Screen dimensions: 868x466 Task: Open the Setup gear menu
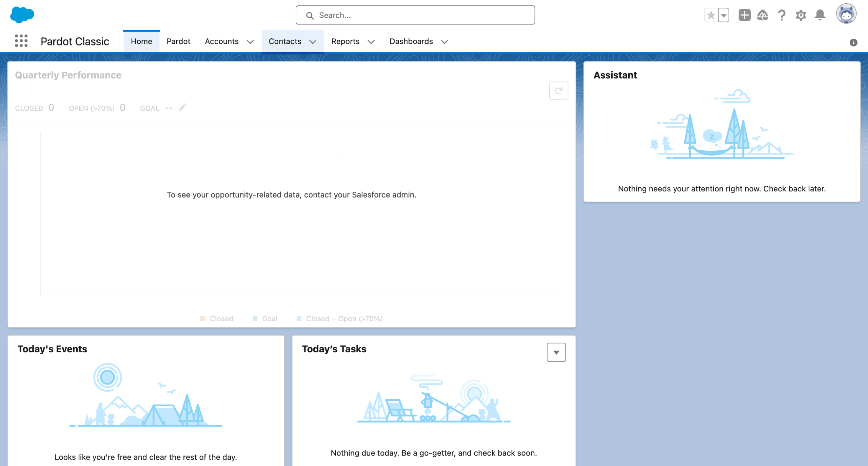[801, 15]
